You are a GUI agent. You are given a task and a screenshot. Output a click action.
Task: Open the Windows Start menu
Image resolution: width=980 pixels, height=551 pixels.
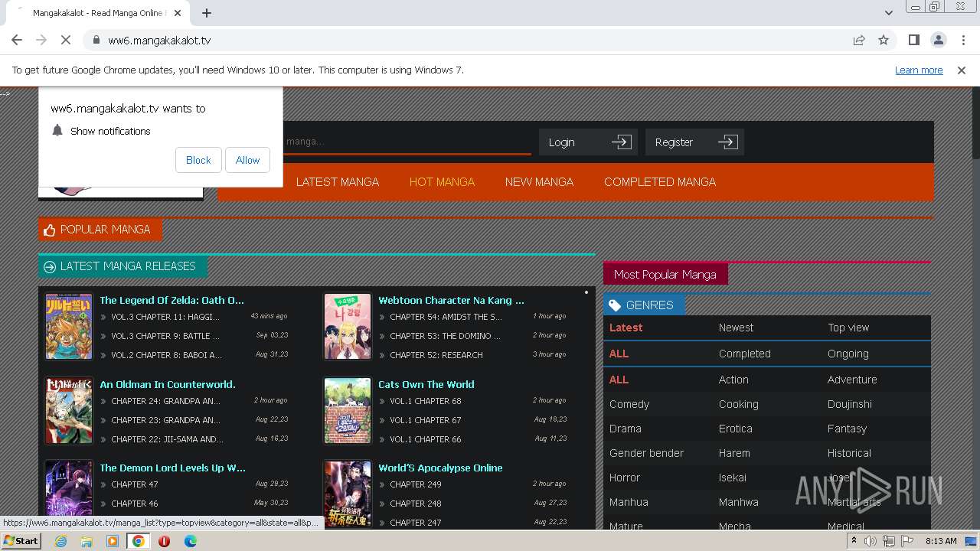point(21,540)
